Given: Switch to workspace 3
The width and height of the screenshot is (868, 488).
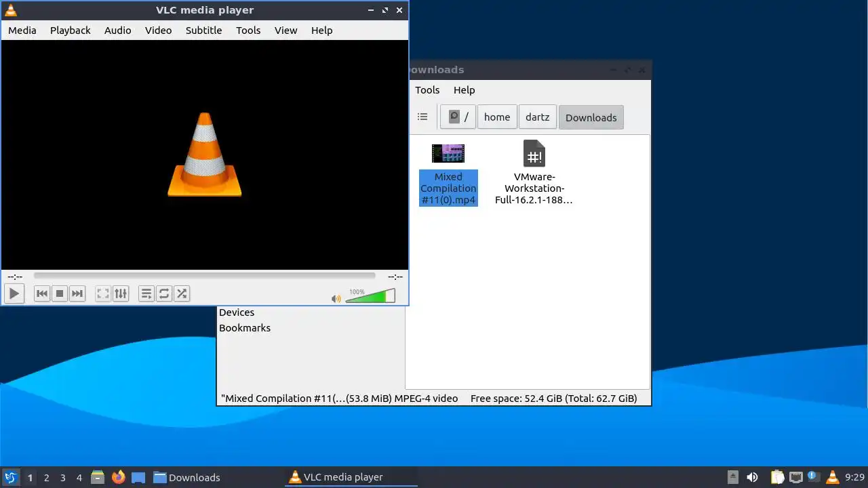Looking at the screenshot, I should click(x=62, y=478).
